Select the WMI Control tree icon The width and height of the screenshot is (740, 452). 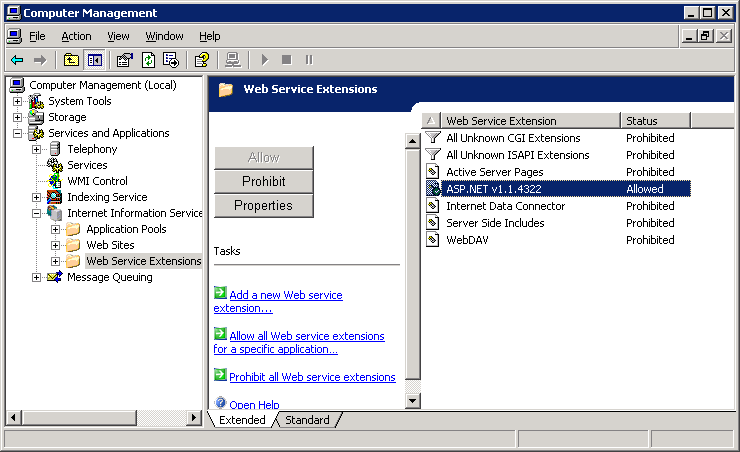pos(55,181)
